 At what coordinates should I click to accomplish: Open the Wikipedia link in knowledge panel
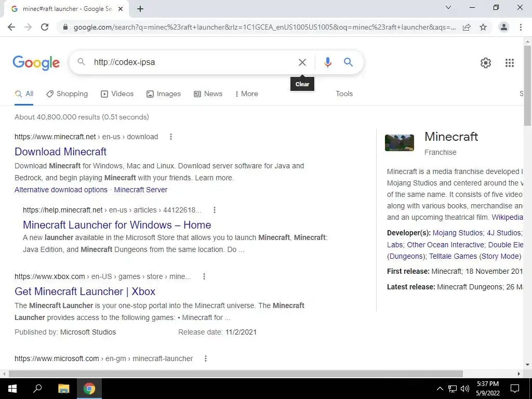tap(507, 218)
